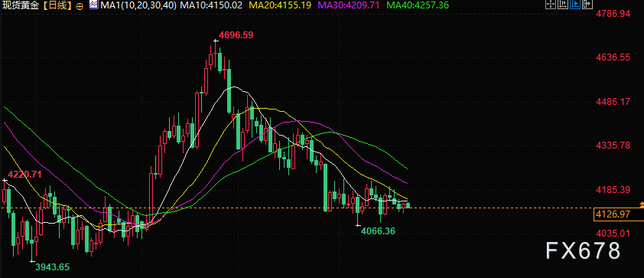Select the magenta MA30:4209.71 label
Screen dimensions: 644x278
tap(349, 5)
